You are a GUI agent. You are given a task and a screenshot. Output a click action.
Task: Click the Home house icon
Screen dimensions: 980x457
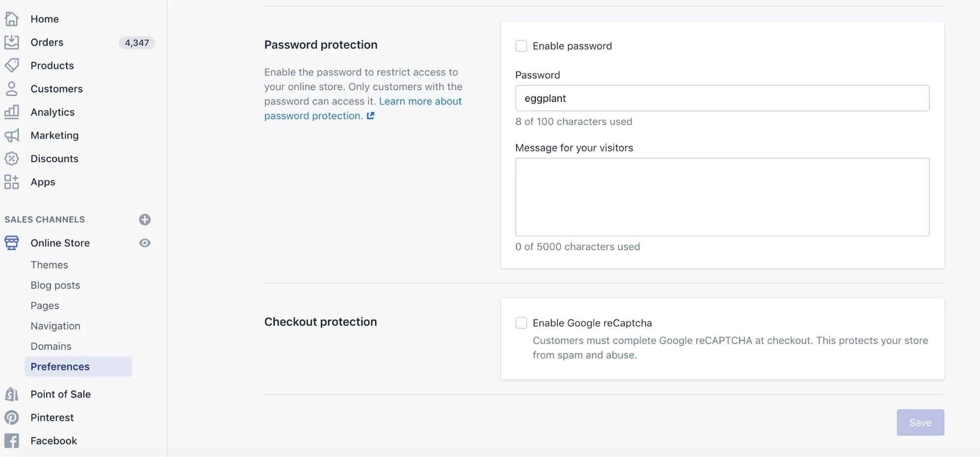[12, 19]
